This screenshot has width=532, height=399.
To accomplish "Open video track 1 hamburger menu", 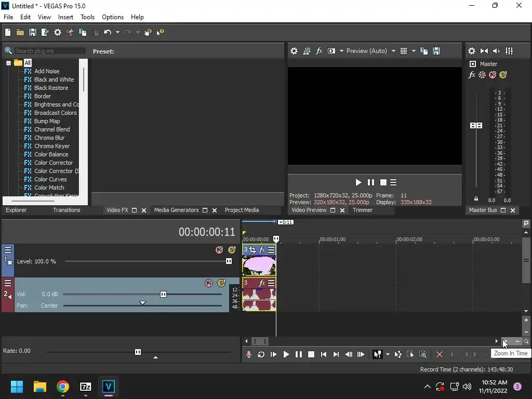I will (8, 250).
